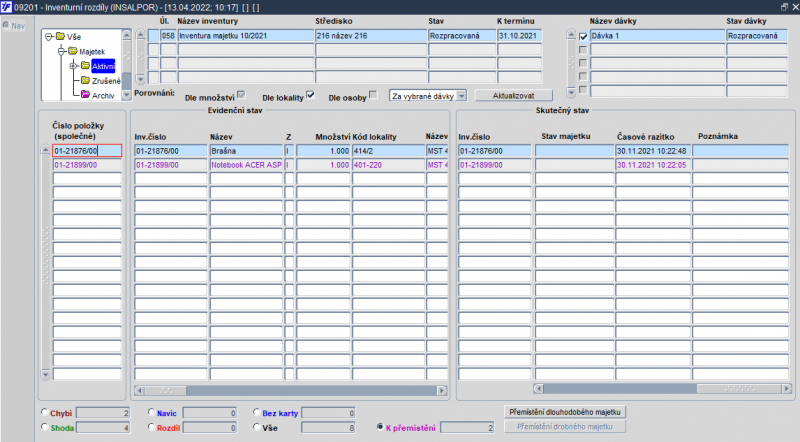Collapse the Vše tree node
Viewport: 800px width, 442px height.
(x=49, y=37)
